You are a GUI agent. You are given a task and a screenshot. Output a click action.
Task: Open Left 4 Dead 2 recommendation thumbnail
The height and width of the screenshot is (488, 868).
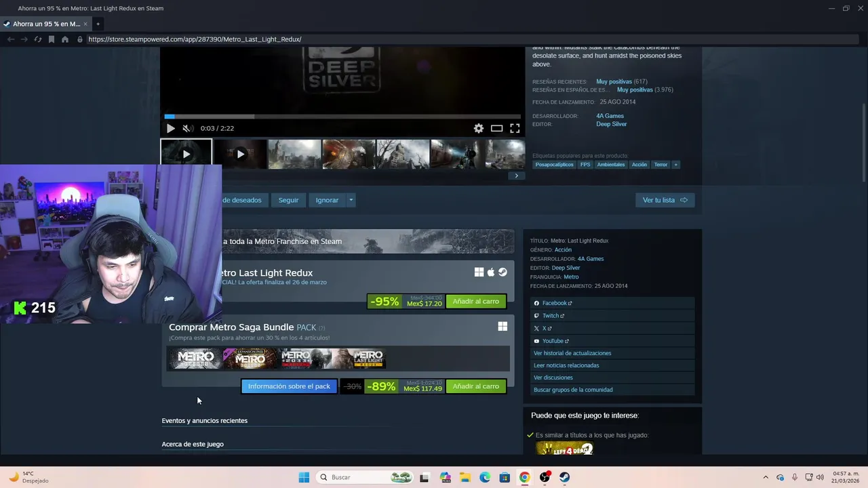[564, 448]
